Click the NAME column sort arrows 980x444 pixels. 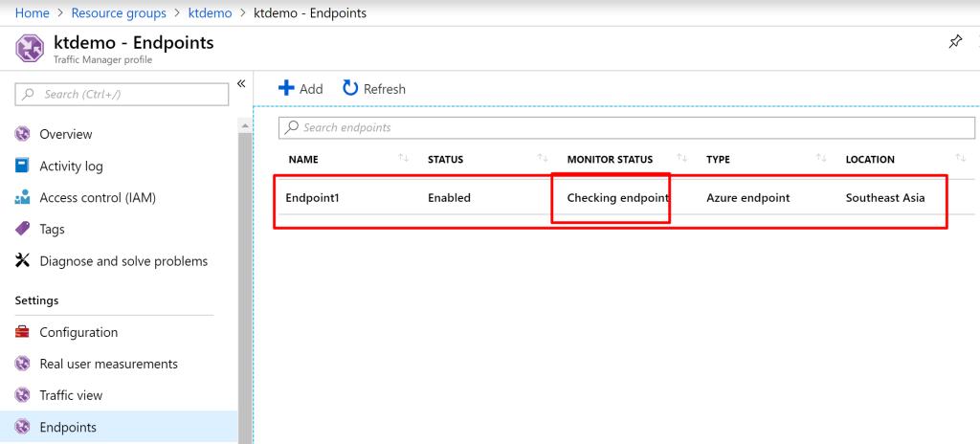(403, 159)
